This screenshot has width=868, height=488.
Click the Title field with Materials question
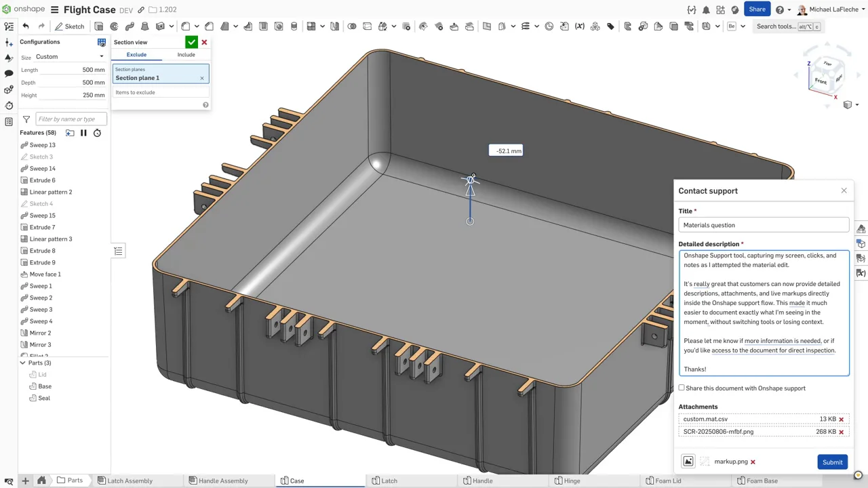coord(764,225)
